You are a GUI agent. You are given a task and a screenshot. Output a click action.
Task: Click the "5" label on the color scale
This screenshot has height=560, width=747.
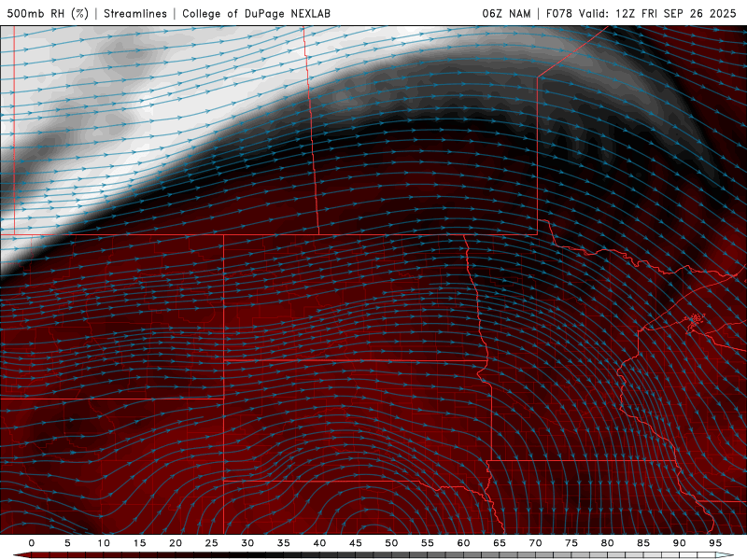click(67, 543)
